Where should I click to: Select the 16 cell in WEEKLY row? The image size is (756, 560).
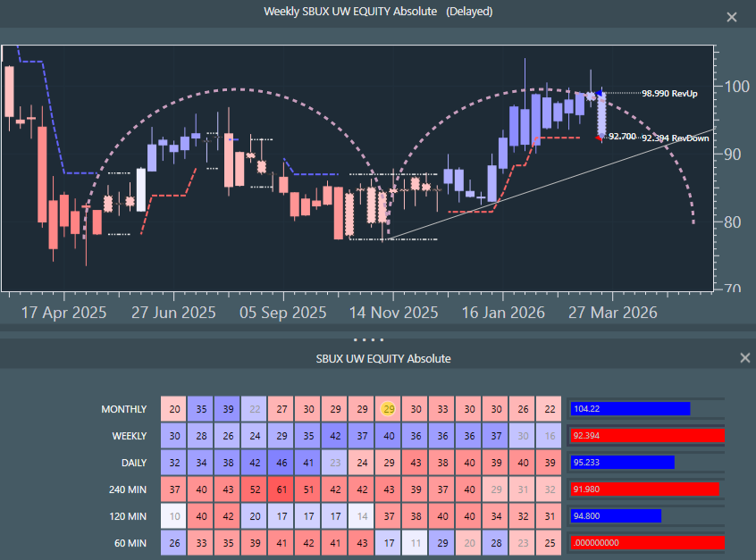[x=550, y=436]
